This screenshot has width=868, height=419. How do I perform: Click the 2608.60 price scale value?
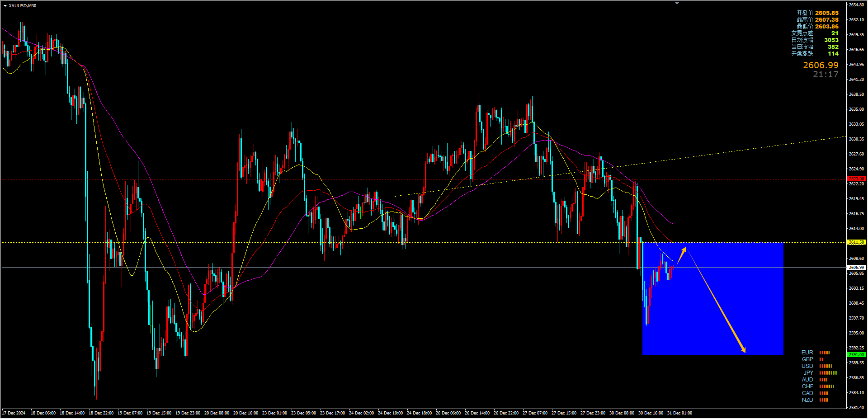856,259
